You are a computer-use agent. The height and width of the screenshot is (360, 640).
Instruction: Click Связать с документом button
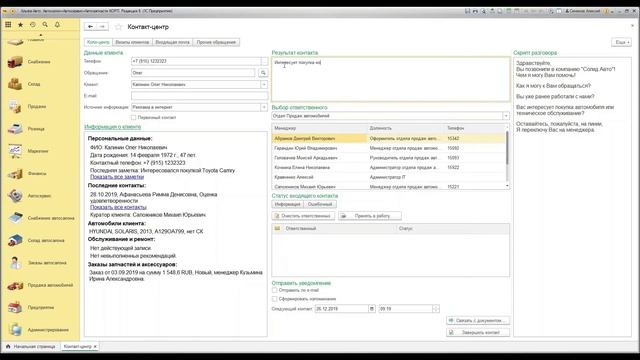pyautogui.click(x=478, y=321)
